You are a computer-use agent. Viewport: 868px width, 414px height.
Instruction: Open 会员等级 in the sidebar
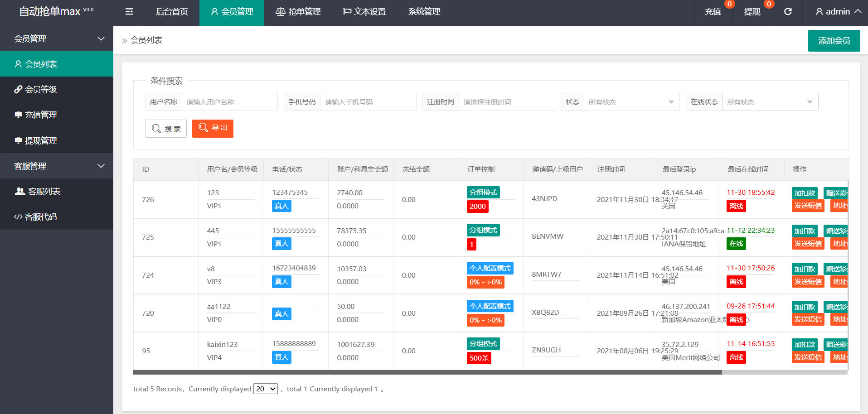click(x=41, y=90)
